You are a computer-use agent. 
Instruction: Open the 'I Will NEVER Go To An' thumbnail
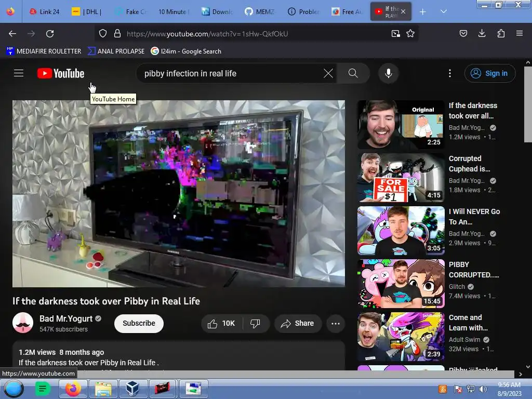click(401, 230)
